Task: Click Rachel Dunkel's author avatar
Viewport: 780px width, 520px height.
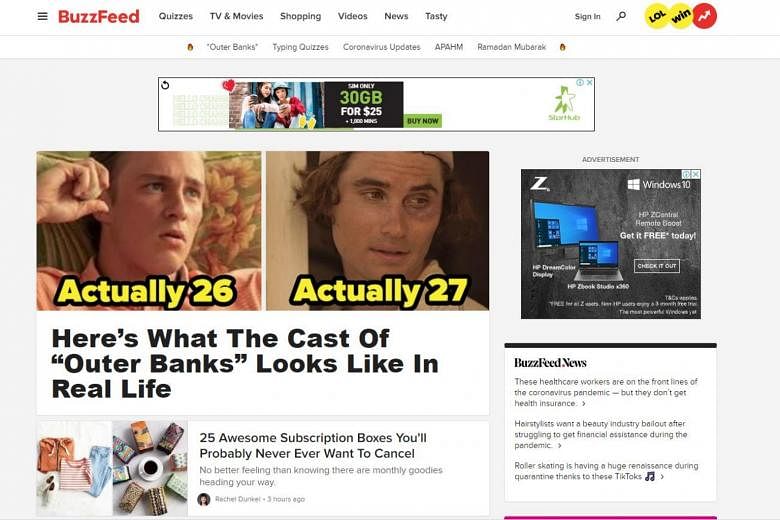Action: click(203, 499)
